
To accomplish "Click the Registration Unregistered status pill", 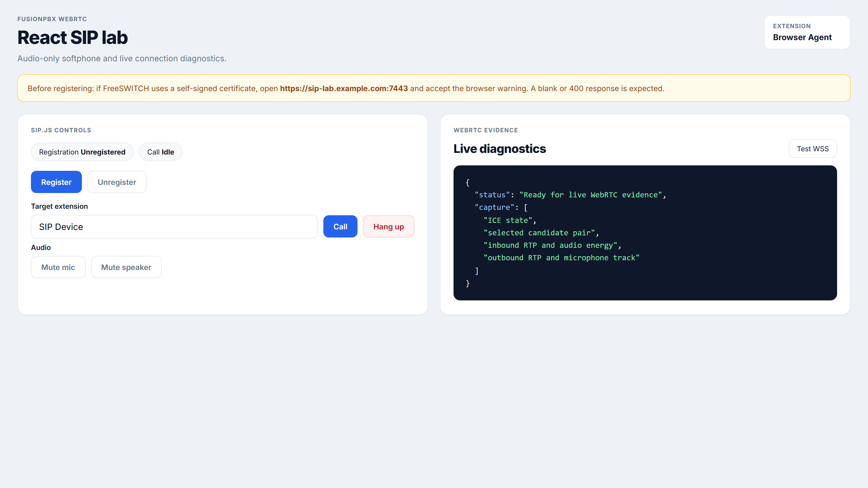I will [x=82, y=152].
